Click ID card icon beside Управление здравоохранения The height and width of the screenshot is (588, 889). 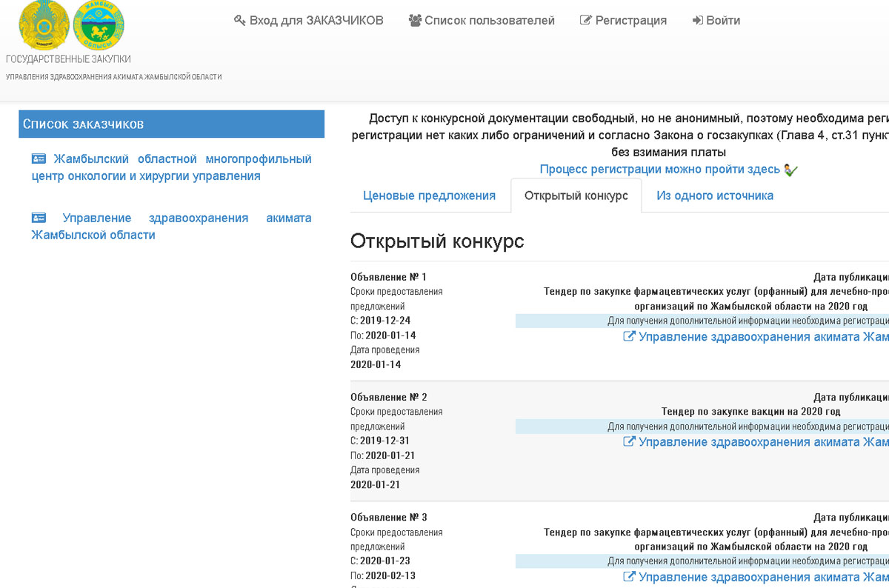[39, 218]
